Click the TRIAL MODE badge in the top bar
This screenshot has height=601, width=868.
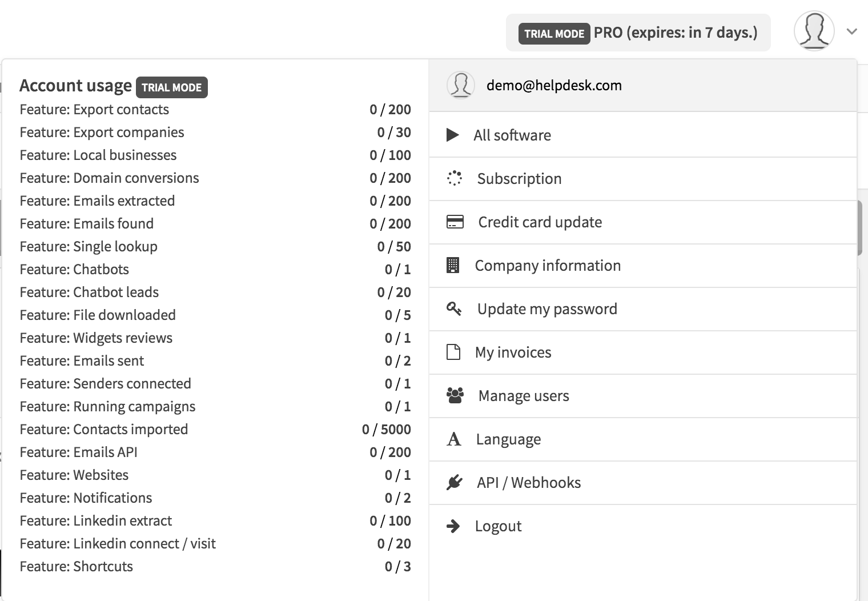click(554, 33)
